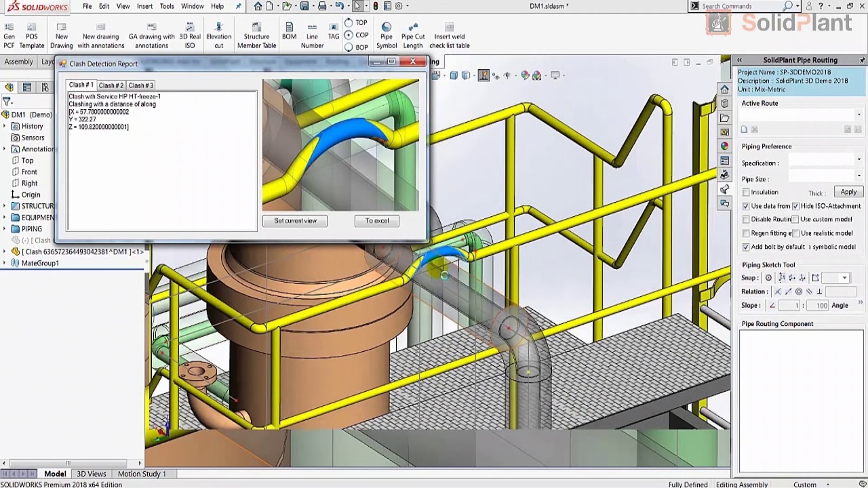Click the Pipe Cut Length icon
This screenshot has height=488, width=868.
[412, 27]
